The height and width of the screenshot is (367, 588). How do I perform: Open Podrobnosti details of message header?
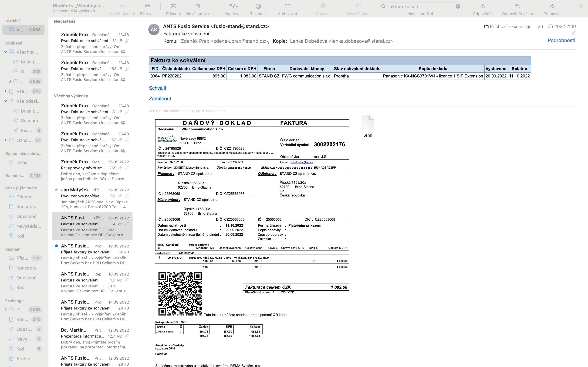click(x=561, y=40)
